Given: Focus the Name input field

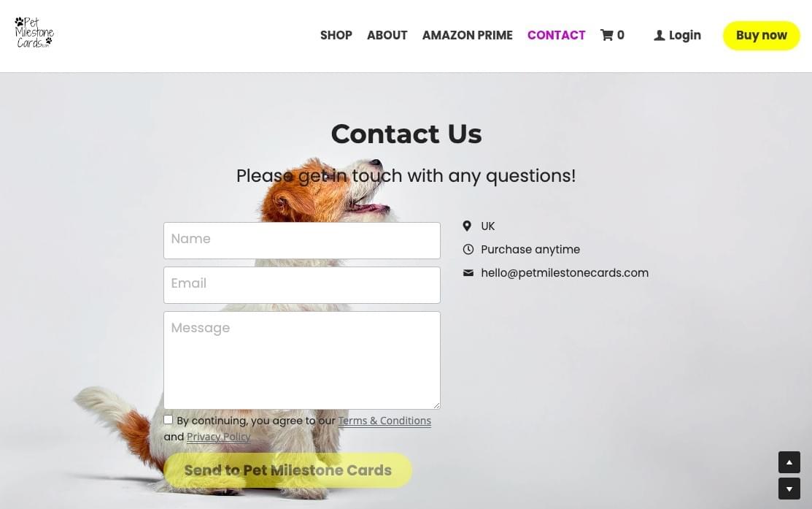Looking at the screenshot, I should 302,240.
